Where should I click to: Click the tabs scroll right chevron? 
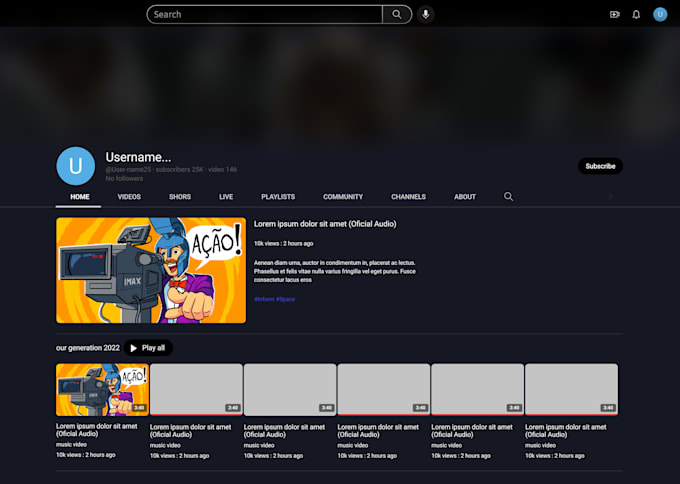(611, 197)
